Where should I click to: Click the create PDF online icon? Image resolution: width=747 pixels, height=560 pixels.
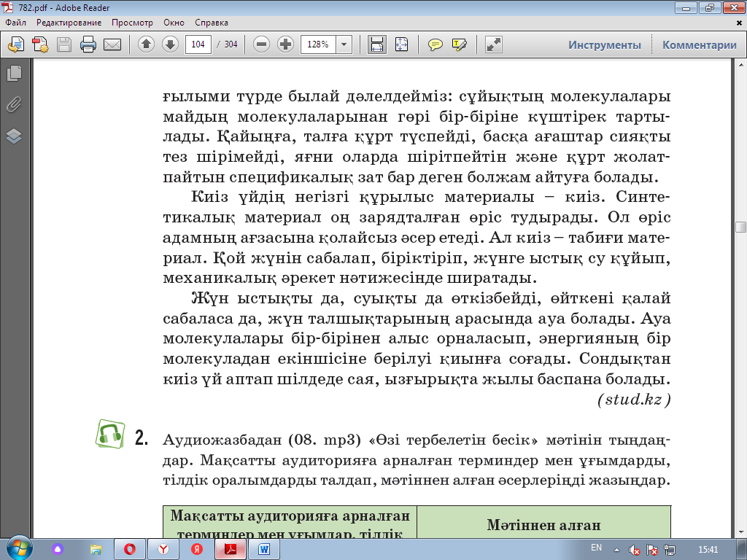[x=16, y=44]
